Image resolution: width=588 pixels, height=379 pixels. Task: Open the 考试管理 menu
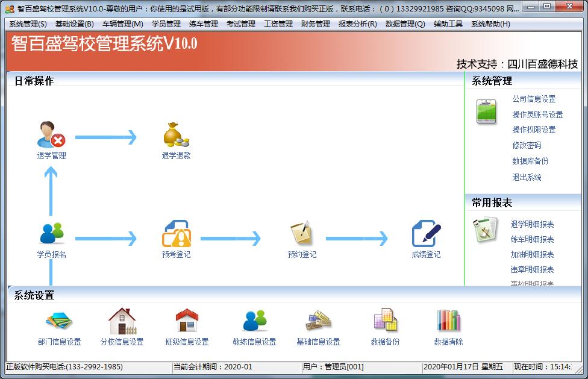[241, 24]
